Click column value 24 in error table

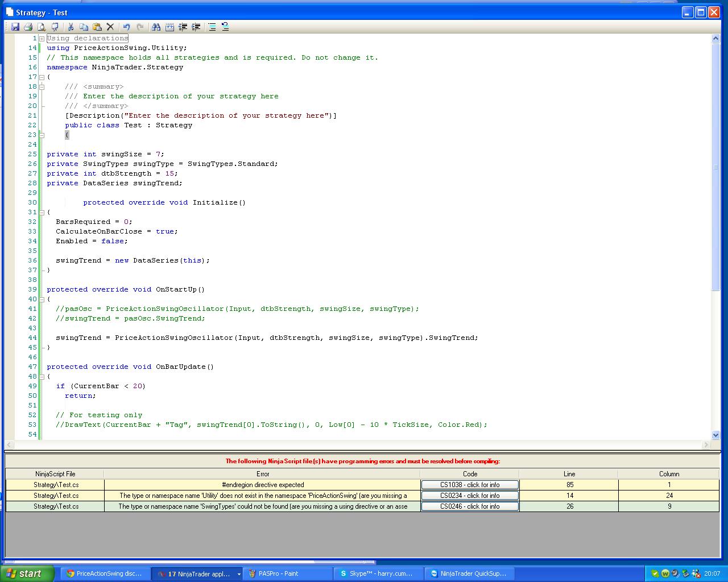tap(669, 496)
